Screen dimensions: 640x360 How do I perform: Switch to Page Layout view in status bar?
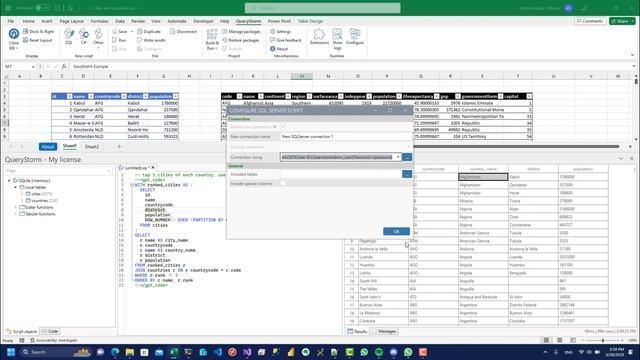pos(560,340)
